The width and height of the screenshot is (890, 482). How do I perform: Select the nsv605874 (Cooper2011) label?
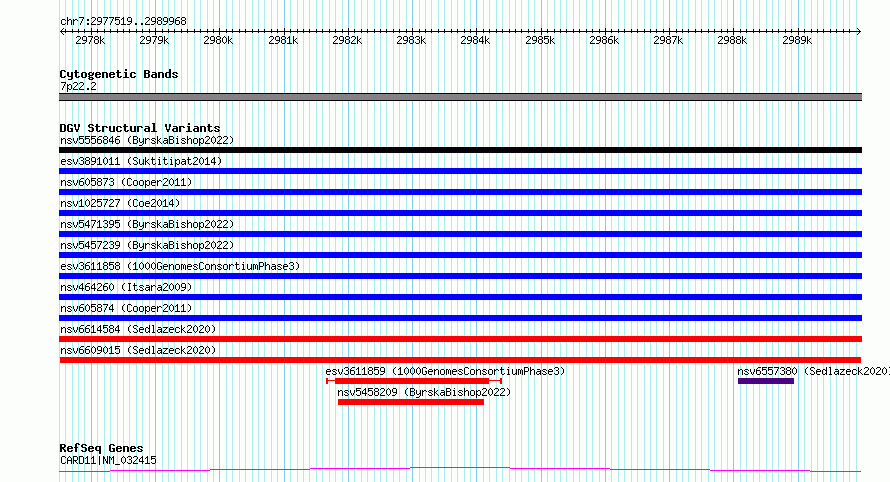(x=126, y=308)
